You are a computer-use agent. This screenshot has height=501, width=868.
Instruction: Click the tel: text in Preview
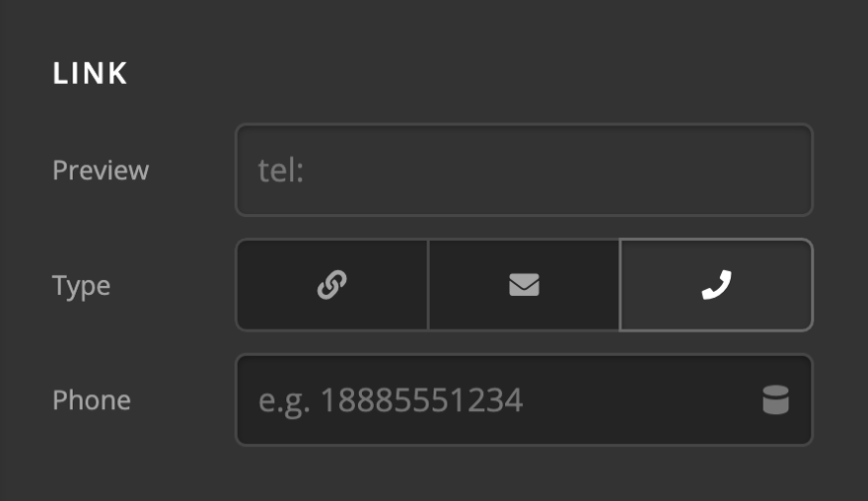(281, 171)
